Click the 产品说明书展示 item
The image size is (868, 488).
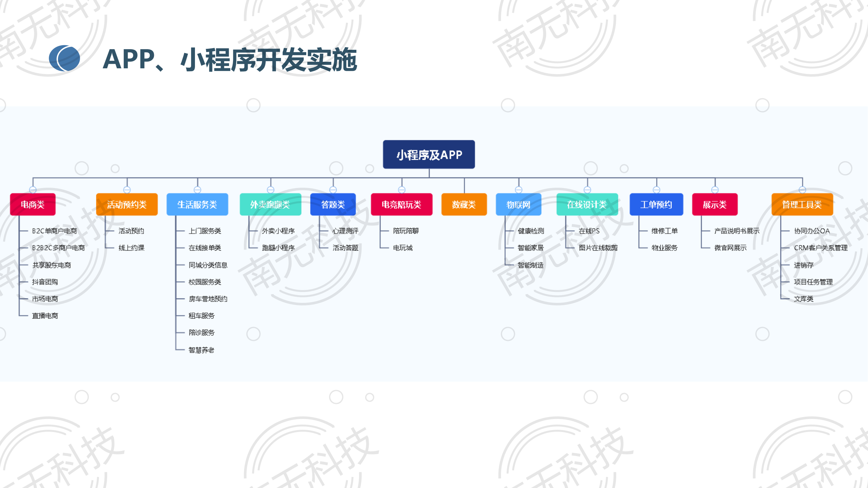click(x=737, y=231)
